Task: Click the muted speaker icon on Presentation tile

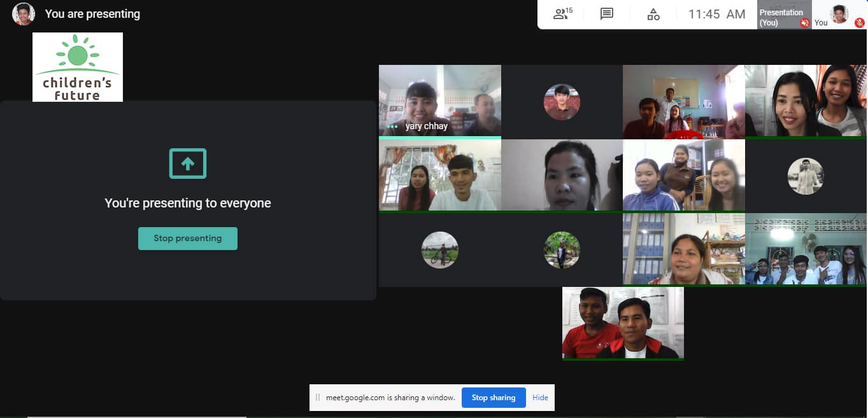Action: click(x=804, y=23)
